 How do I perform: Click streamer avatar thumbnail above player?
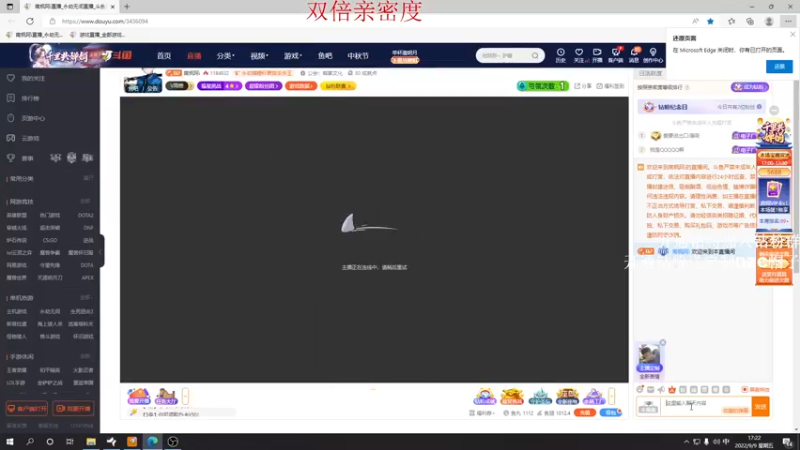tap(143, 82)
